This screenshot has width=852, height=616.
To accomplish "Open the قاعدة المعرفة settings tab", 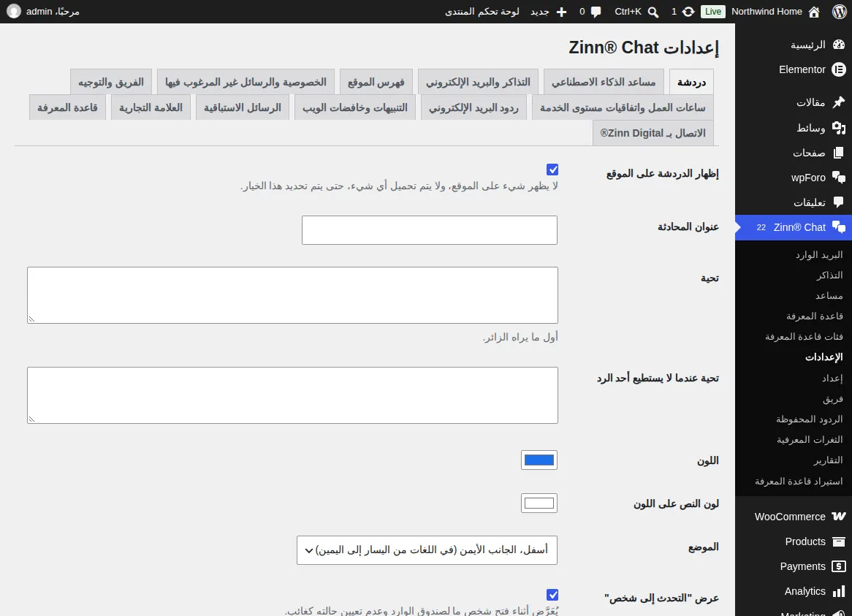I will coord(67,107).
